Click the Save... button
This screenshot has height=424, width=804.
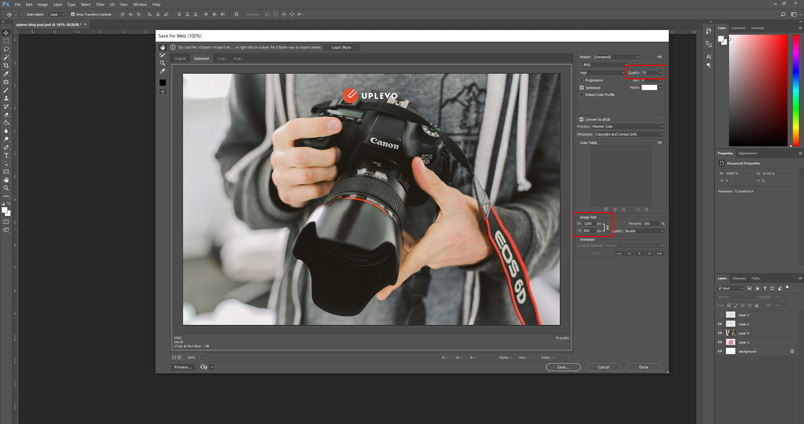(563, 367)
